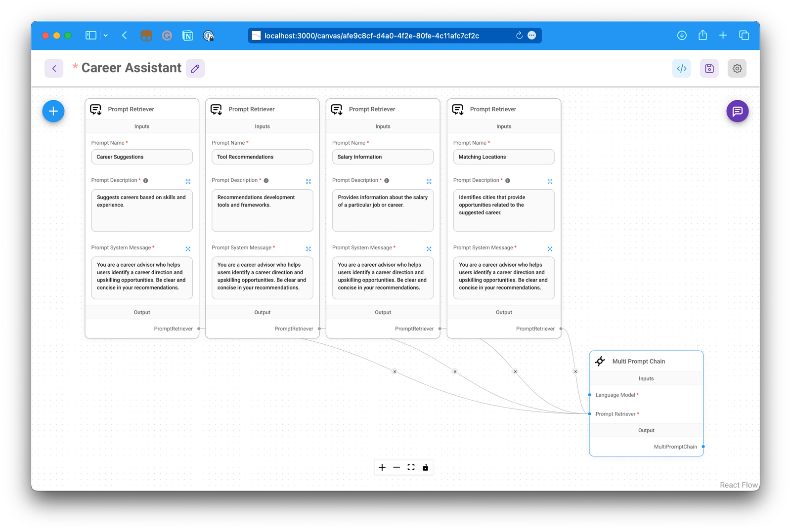The image size is (791, 532).
Task: Click the 'Identifies cities that provide opportunities' description box
Action: (x=504, y=210)
